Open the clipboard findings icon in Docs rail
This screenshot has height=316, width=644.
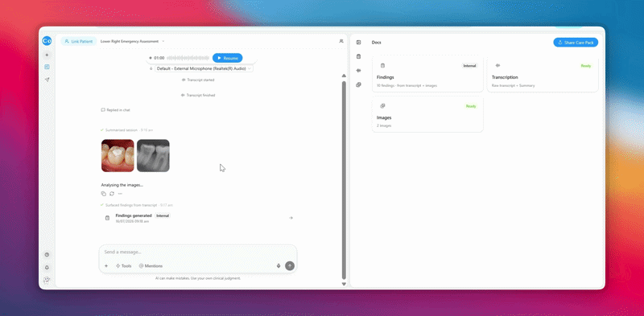[358, 56]
